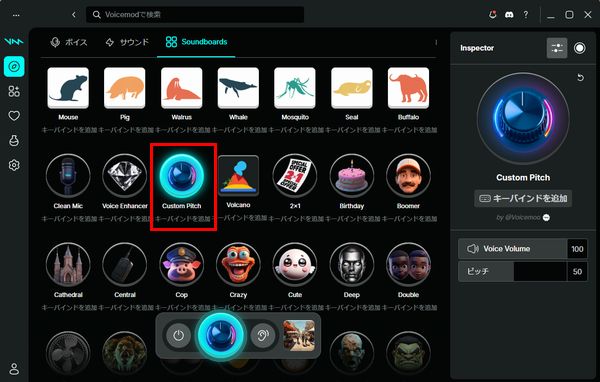Toggle the hear myself ear button

click(262, 336)
